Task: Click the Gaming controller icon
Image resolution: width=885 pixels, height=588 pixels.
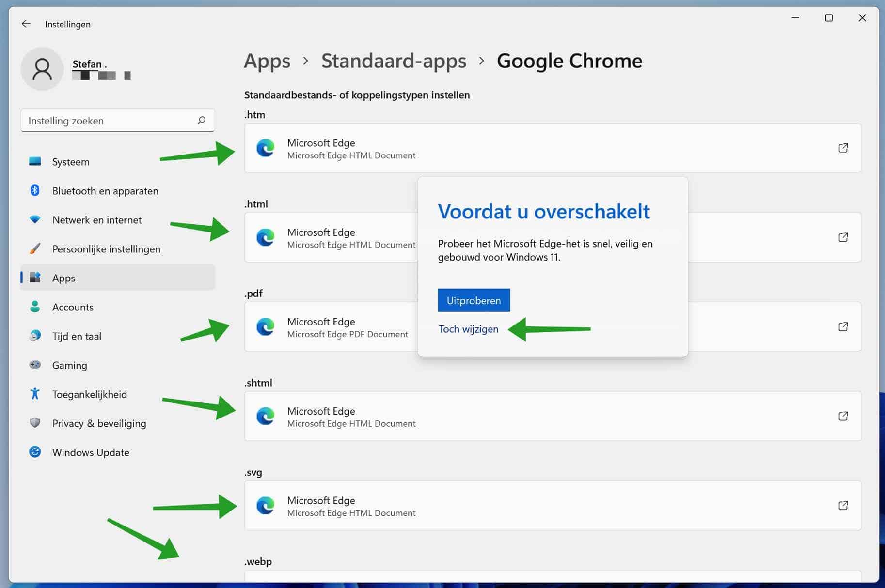Action: [x=34, y=365]
